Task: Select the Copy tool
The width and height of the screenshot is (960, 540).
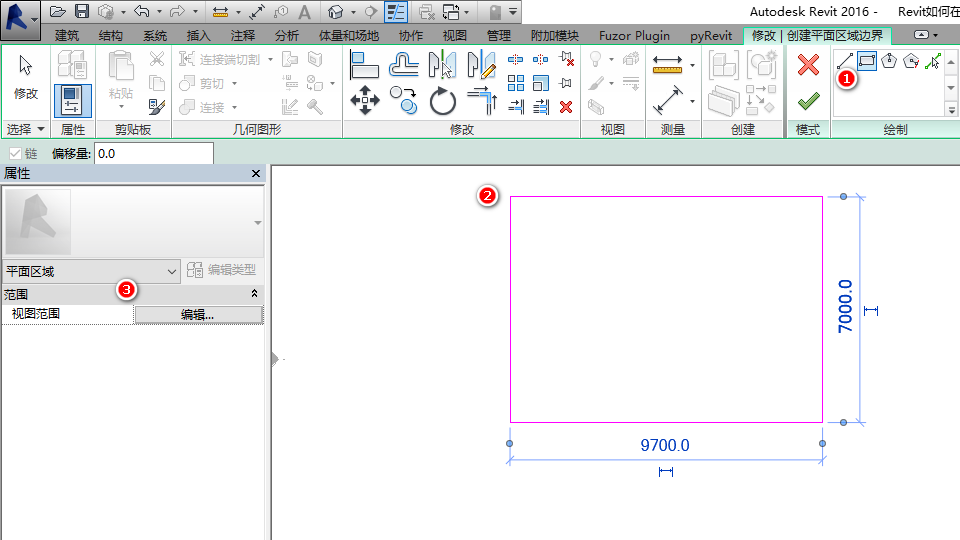Action: click(x=403, y=100)
